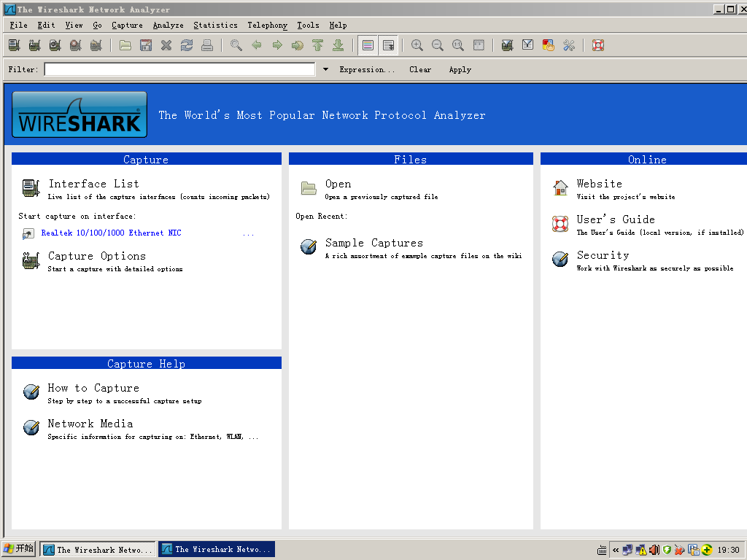Viewport: 747px width, 560px height.
Task: Click the Wireshark logo banner image
Action: point(80,114)
